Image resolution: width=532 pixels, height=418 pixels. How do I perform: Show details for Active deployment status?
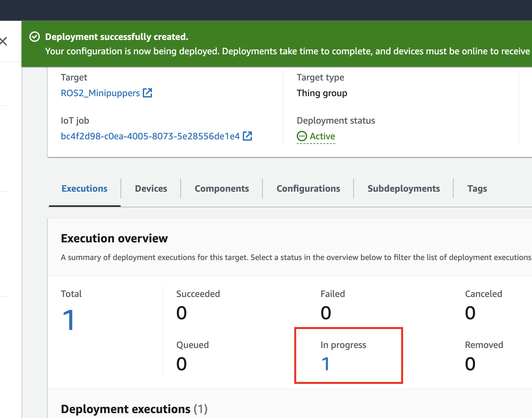(x=322, y=136)
